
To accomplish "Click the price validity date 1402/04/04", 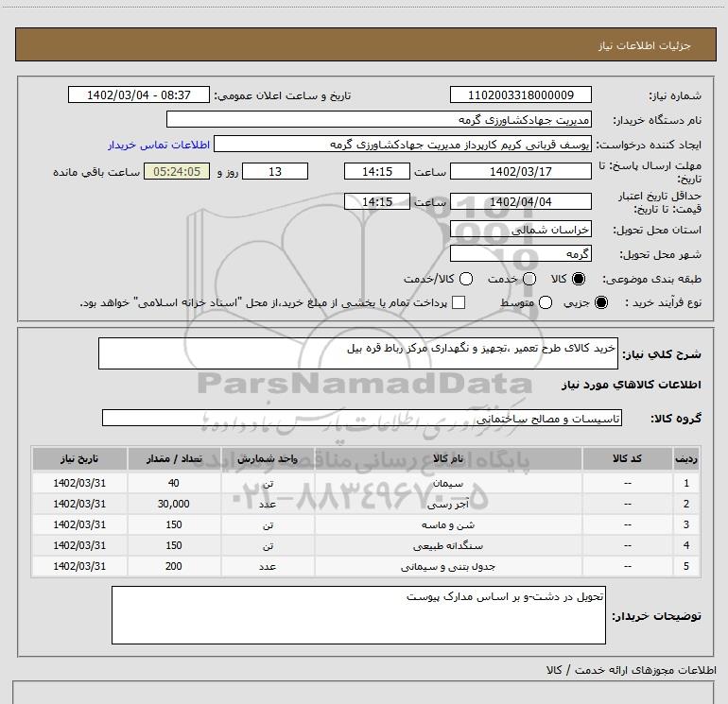I will click(x=520, y=201).
